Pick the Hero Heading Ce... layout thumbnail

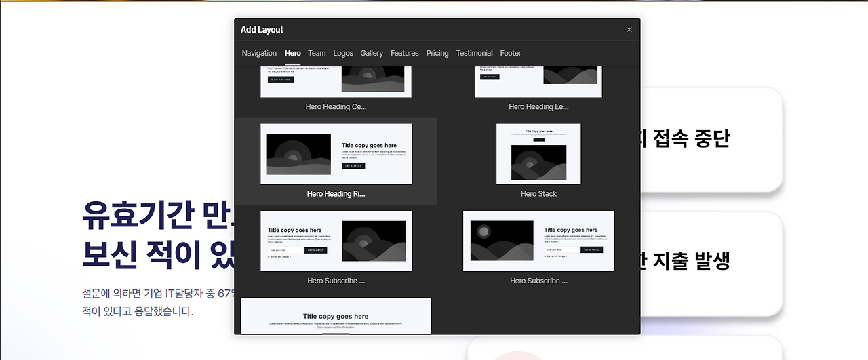coord(336,82)
